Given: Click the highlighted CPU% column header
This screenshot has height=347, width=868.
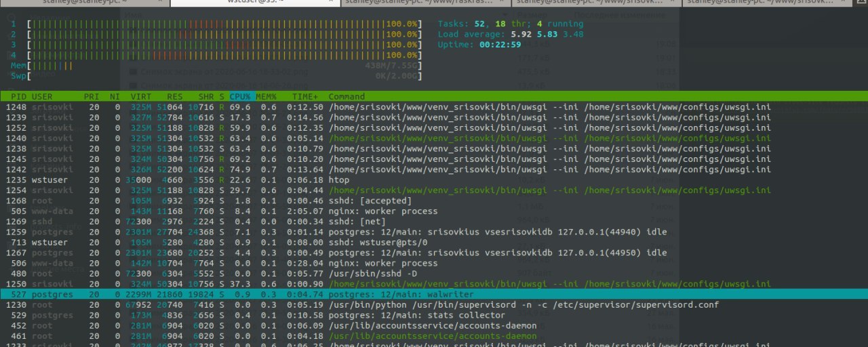Looking at the screenshot, I should click(x=240, y=96).
